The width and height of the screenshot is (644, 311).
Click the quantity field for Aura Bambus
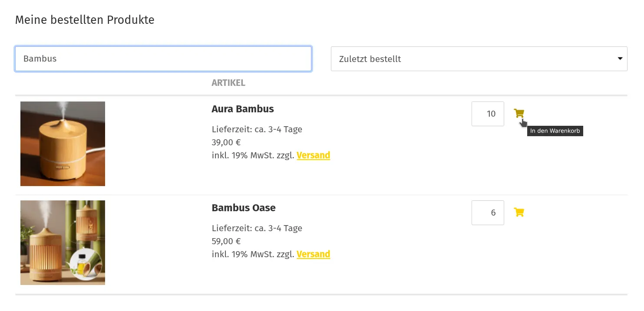(x=488, y=114)
